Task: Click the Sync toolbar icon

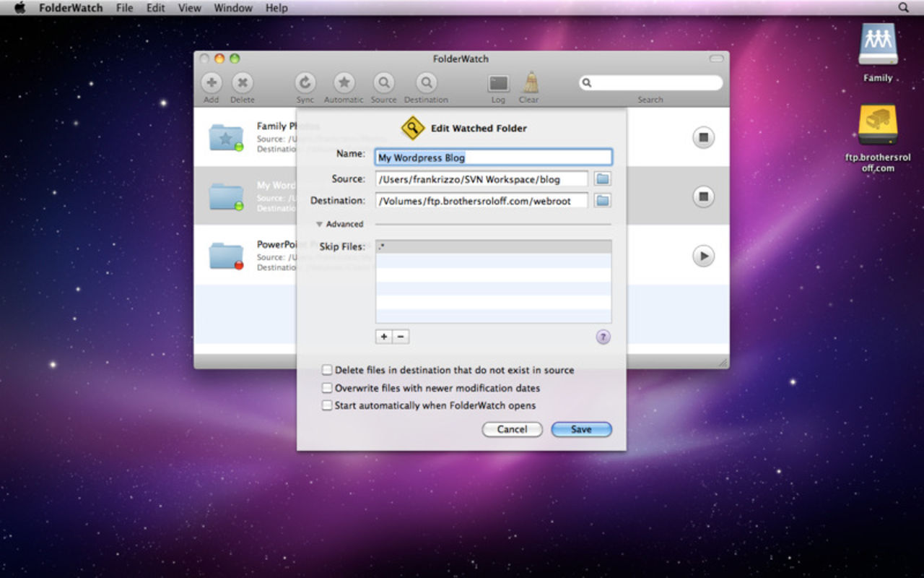Action: pos(305,83)
